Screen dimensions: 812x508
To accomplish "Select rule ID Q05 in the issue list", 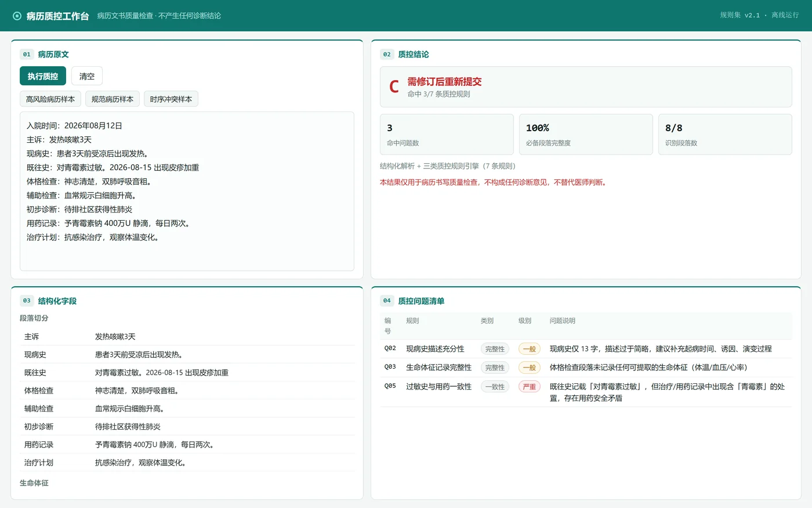I will click(x=390, y=386).
